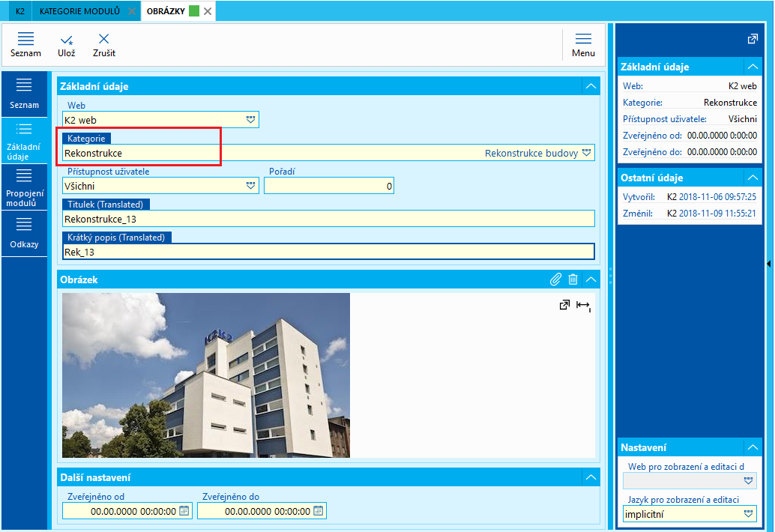Open the Web dropdown list
Image resolution: width=775 pixels, height=532 pixels.
click(250, 120)
